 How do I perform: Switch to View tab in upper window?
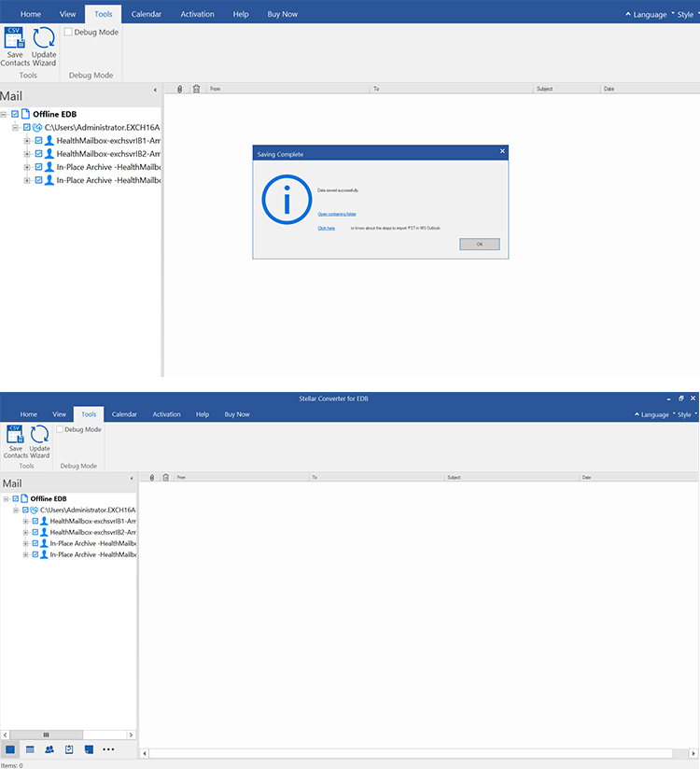[x=68, y=14]
